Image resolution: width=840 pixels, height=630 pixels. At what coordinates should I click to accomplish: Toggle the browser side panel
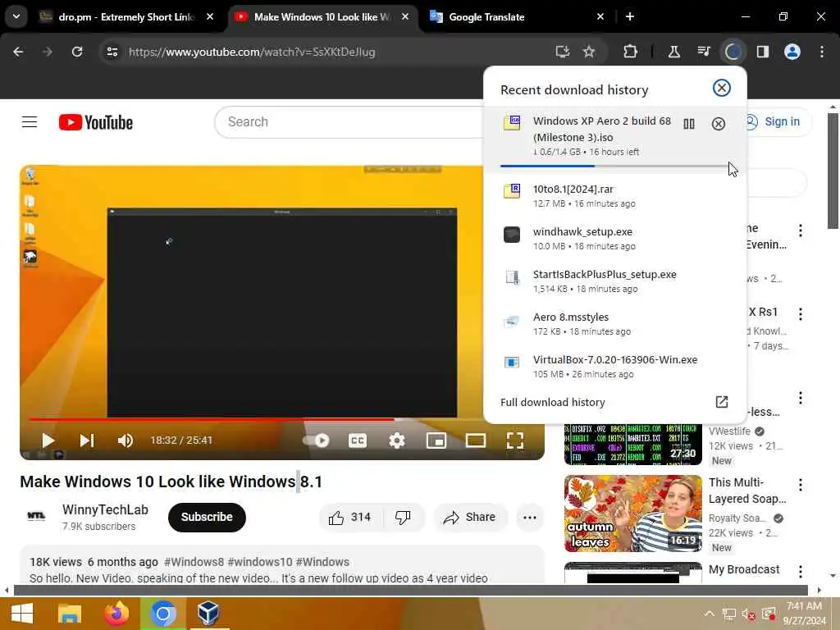click(x=763, y=52)
